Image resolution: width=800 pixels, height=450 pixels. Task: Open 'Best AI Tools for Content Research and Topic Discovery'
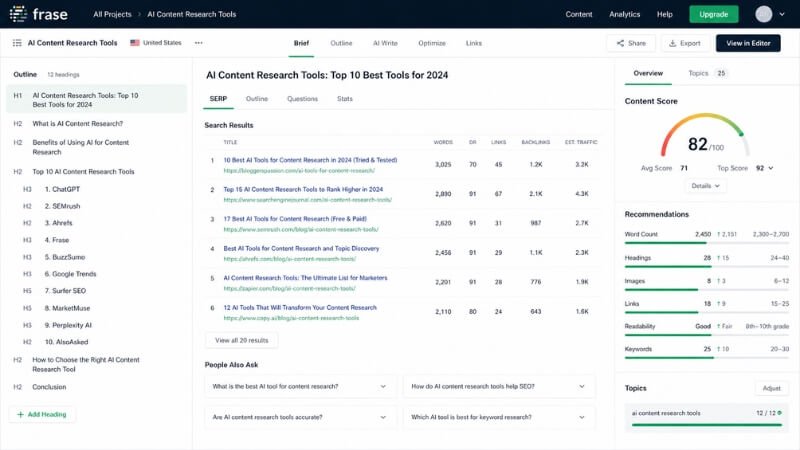pos(301,248)
